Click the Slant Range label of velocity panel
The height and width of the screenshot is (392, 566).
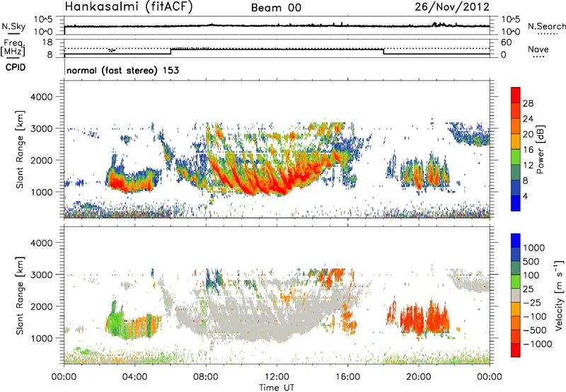point(20,295)
